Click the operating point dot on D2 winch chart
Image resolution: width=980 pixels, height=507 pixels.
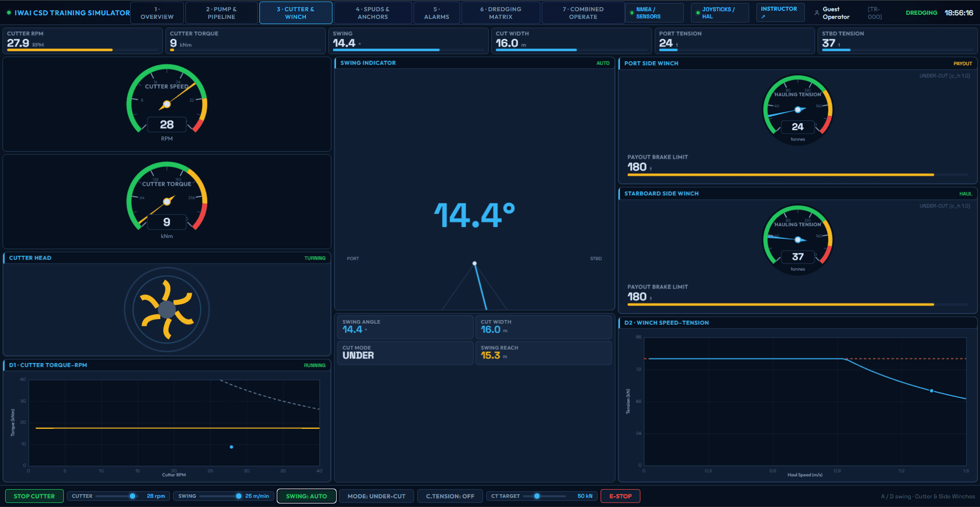[931, 391]
